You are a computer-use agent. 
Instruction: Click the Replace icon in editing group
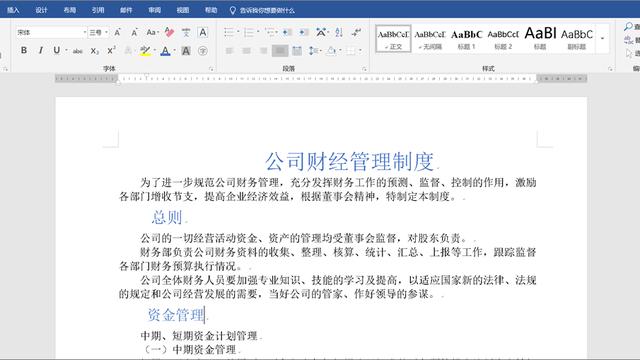point(629,40)
